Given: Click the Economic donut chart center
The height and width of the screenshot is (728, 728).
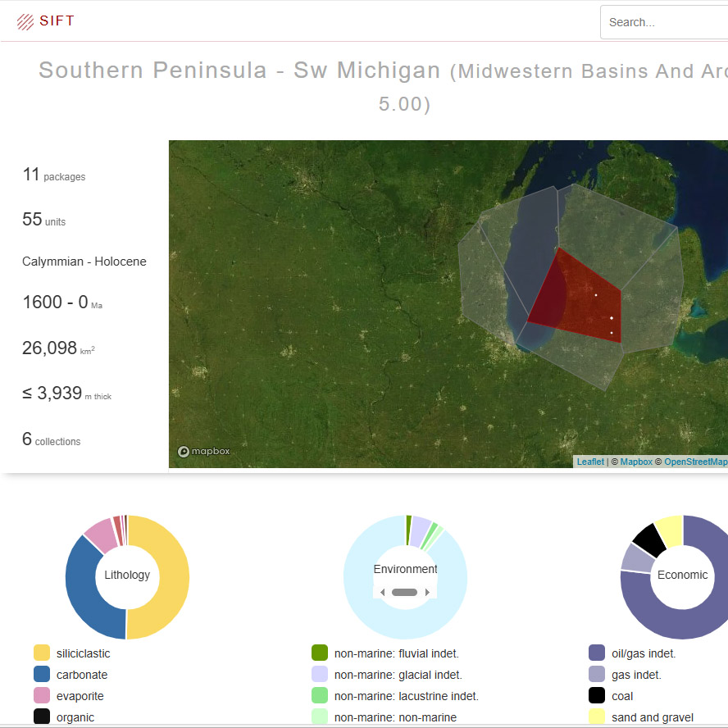Looking at the screenshot, I should [682, 576].
